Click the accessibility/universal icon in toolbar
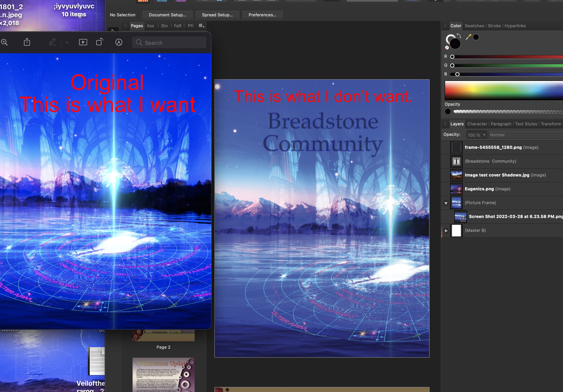This screenshot has width=563, height=392. (119, 42)
